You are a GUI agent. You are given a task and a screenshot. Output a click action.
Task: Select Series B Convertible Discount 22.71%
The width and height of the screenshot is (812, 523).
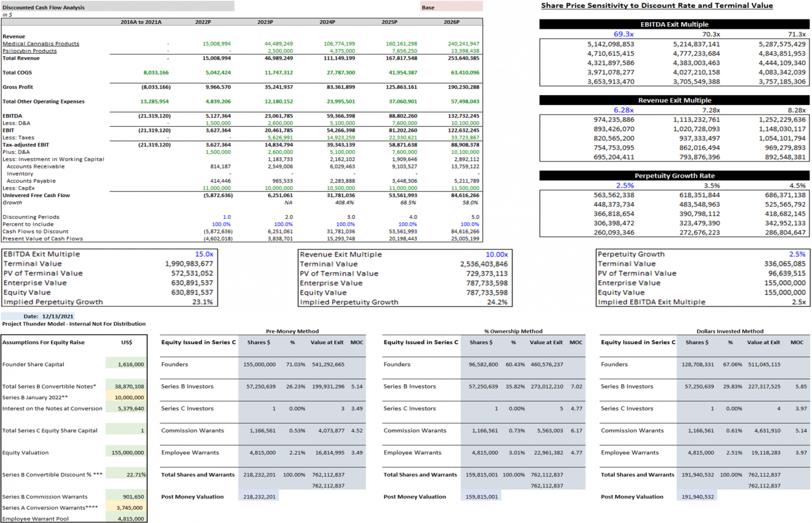coord(126,475)
